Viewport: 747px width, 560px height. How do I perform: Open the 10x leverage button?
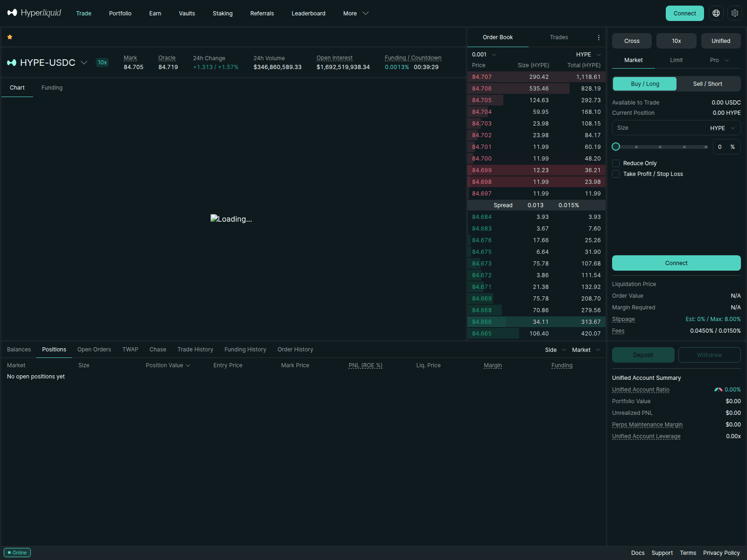pyautogui.click(x=676, y=41)
